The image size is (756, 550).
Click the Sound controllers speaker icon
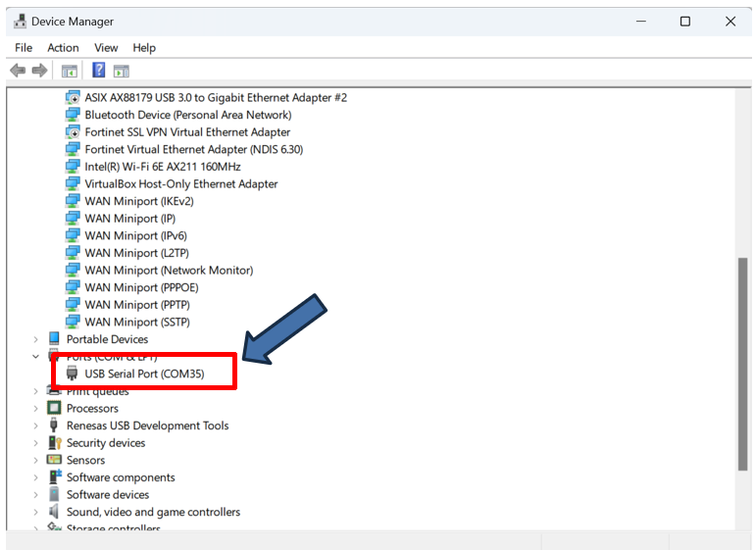(54, 512)
